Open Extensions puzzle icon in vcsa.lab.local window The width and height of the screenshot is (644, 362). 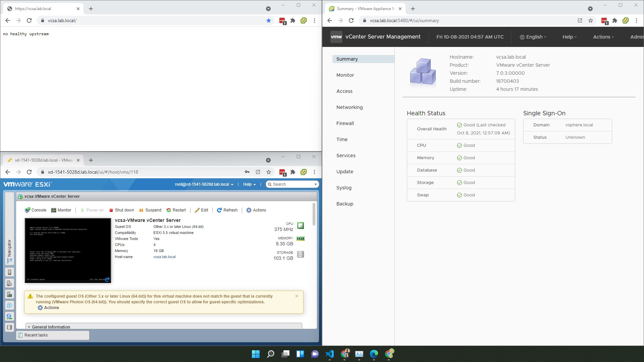coord(293,20)
